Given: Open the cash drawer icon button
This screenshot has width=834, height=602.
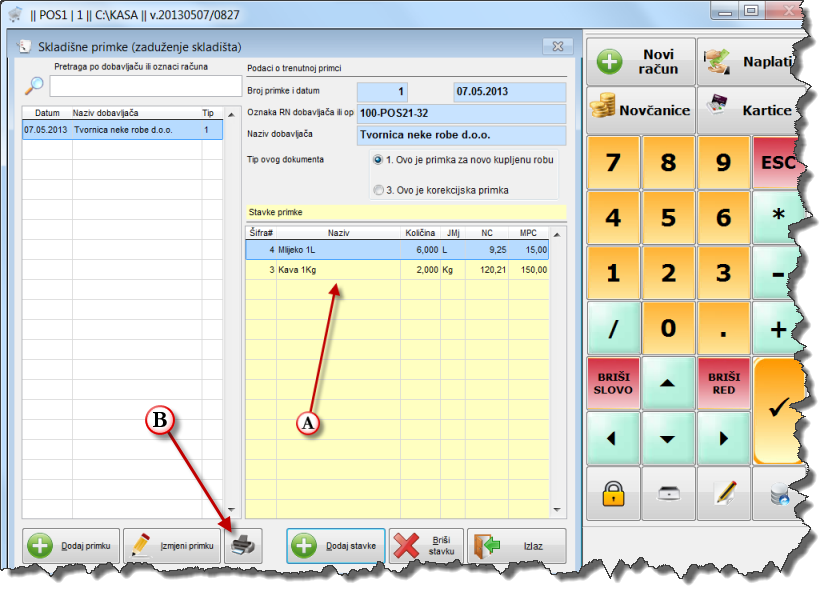Looking at the screenshot, I should tap(668, 491).
